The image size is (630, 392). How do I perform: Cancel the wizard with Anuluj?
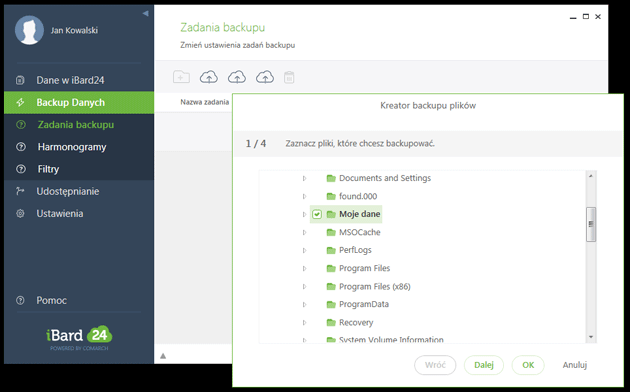[x=575, y=365]
